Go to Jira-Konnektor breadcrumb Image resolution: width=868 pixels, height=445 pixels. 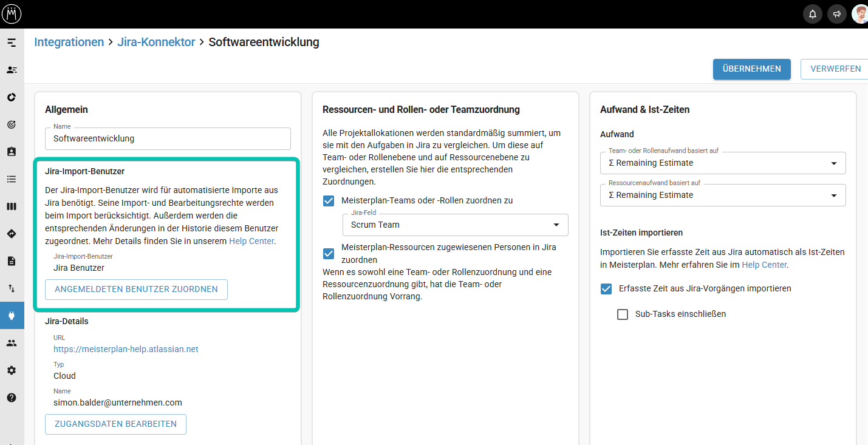pyautogui.click(x=156, y=42)
